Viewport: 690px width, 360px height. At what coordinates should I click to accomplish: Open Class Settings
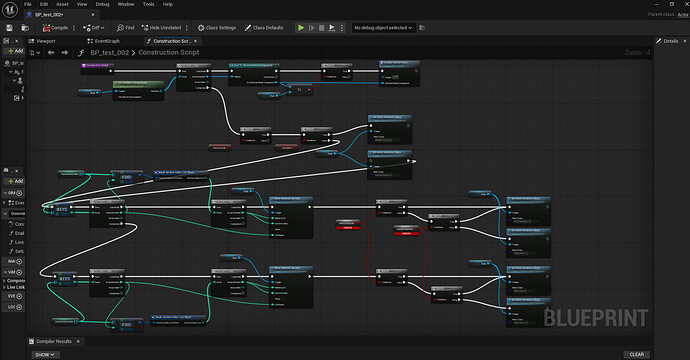pos(217,28)
